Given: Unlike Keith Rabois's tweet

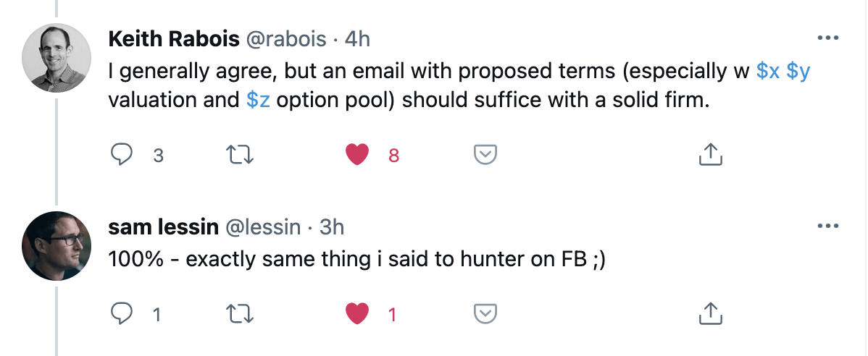Looking at the screenshot, I should click(357, 154).
